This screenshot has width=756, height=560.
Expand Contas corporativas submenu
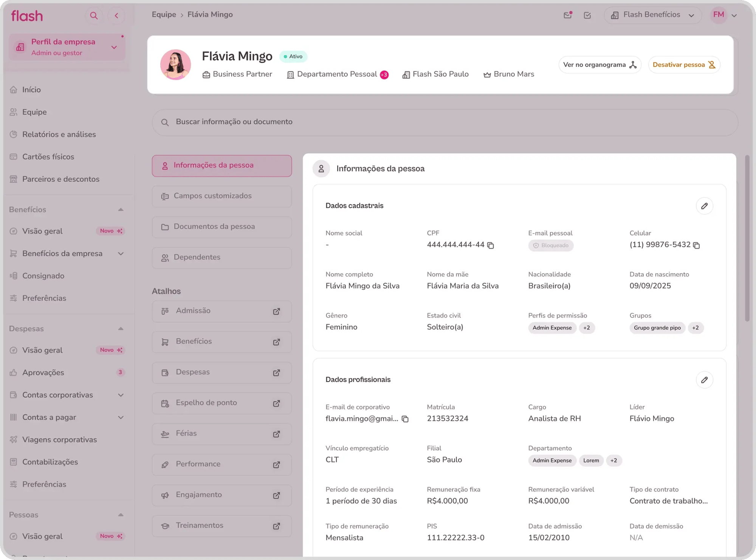(x=121, y=395)
